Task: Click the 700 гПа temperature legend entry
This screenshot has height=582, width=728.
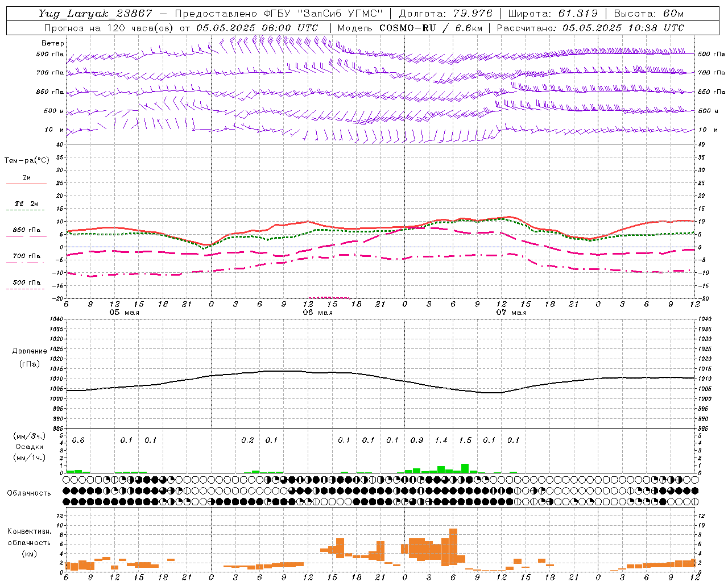Action: [27, 256]
